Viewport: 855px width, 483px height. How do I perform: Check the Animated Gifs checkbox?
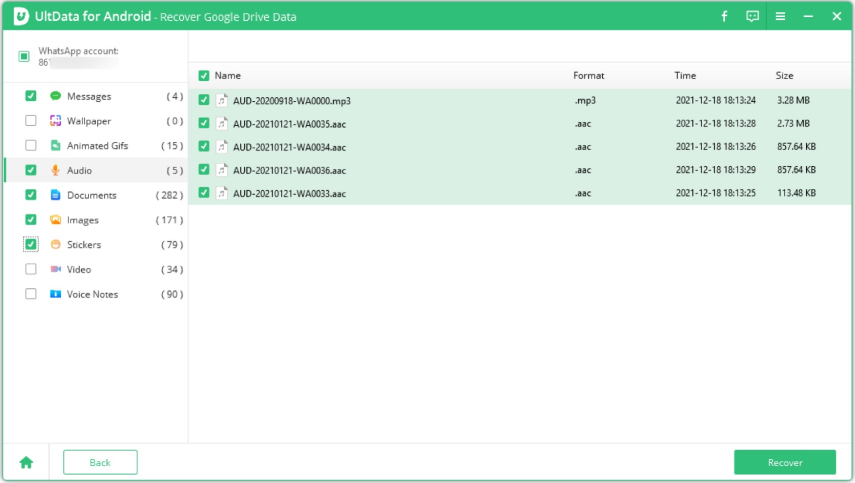coord(31,146)
